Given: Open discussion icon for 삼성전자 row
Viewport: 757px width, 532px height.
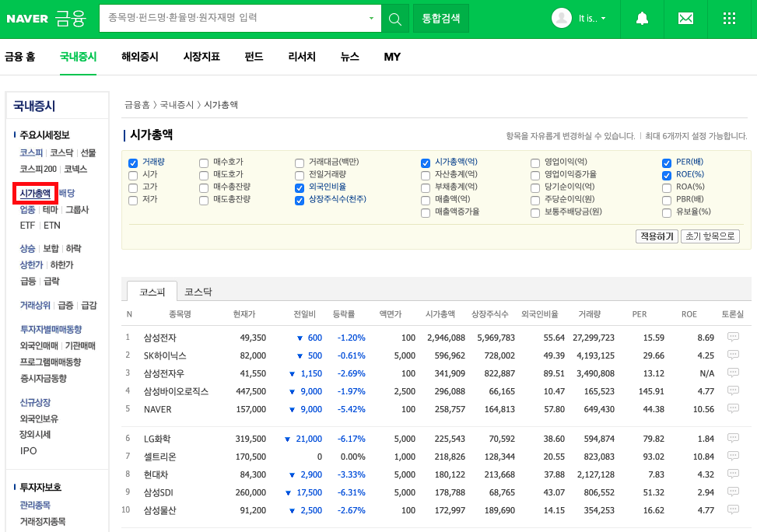Looking at the screenshot, I should click(733, 337).
